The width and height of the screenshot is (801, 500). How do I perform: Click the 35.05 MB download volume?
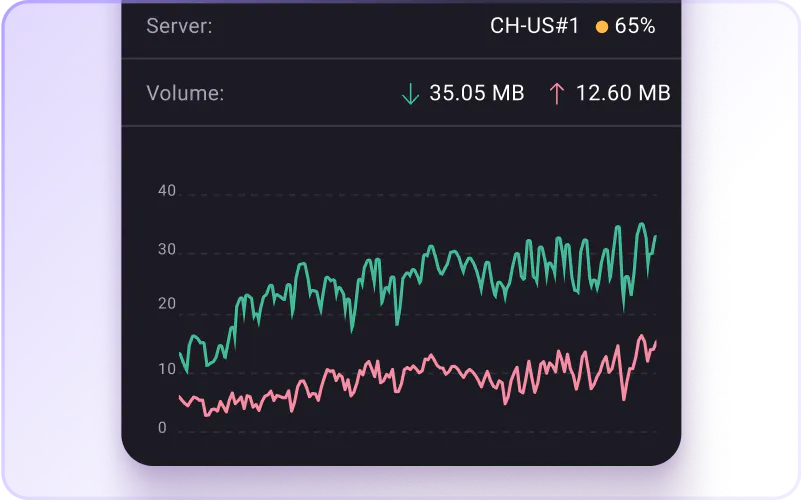pos(477,93)
